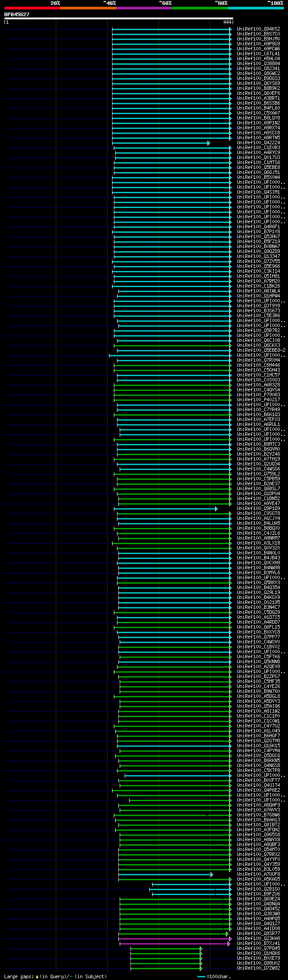
Task: Select hit label UniRef100_Q38884
Action: (258, 63)
